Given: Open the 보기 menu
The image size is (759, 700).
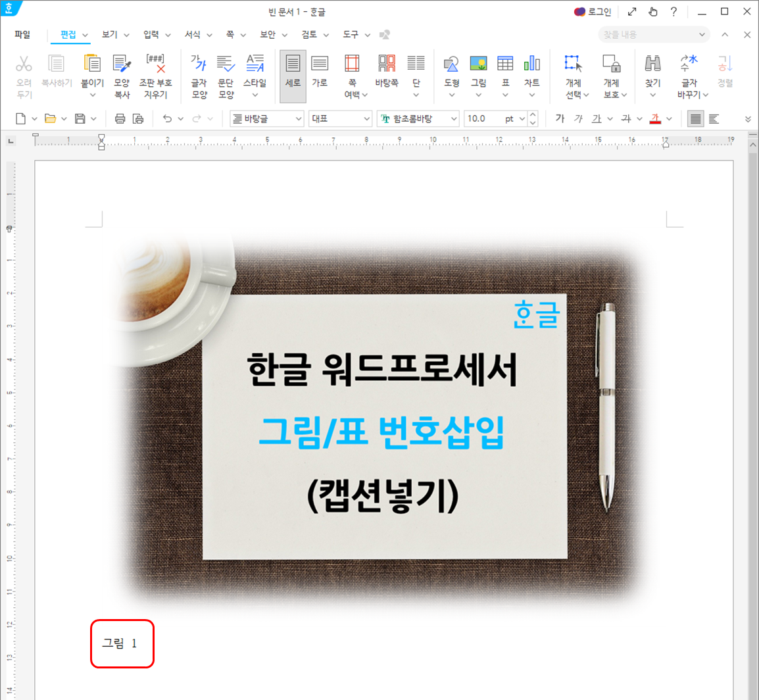Looking at the screenshot, I should coord(110,34).
